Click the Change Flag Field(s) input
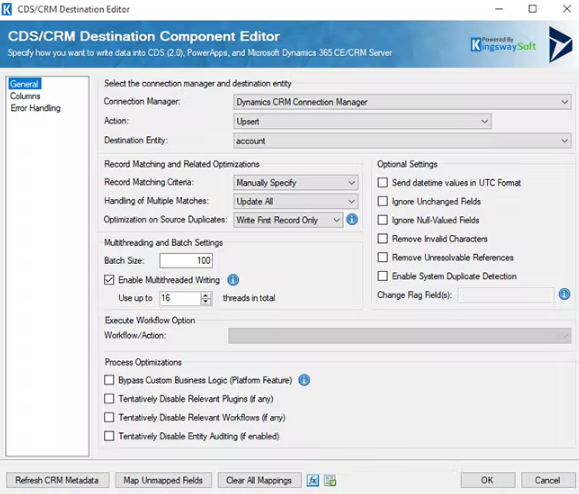579x494 pixels. click(x=506, y=295)
